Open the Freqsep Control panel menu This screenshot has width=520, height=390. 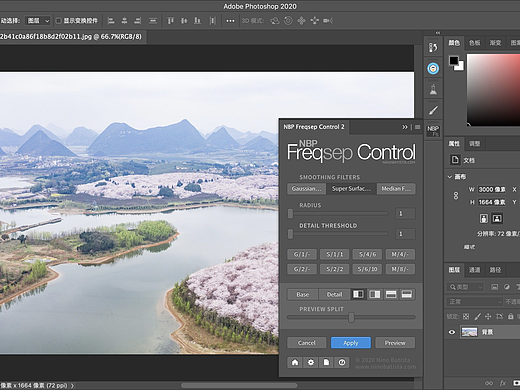[x=418, y=127]
